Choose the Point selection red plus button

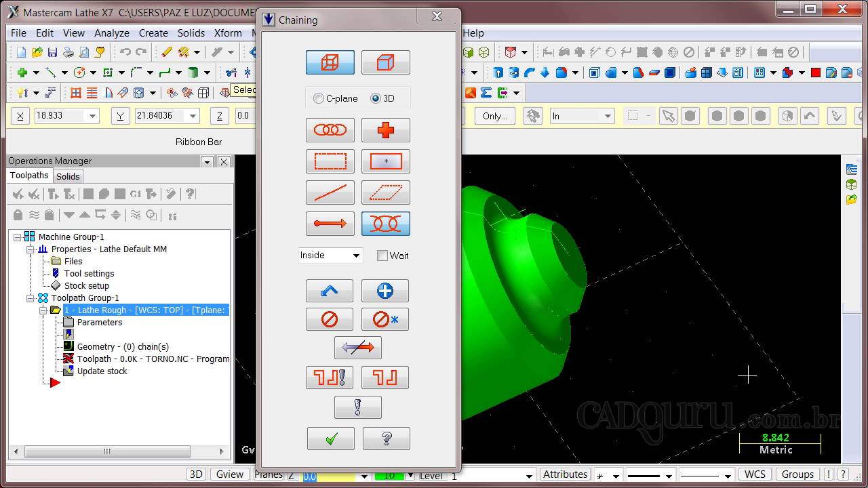pos(386,130)
